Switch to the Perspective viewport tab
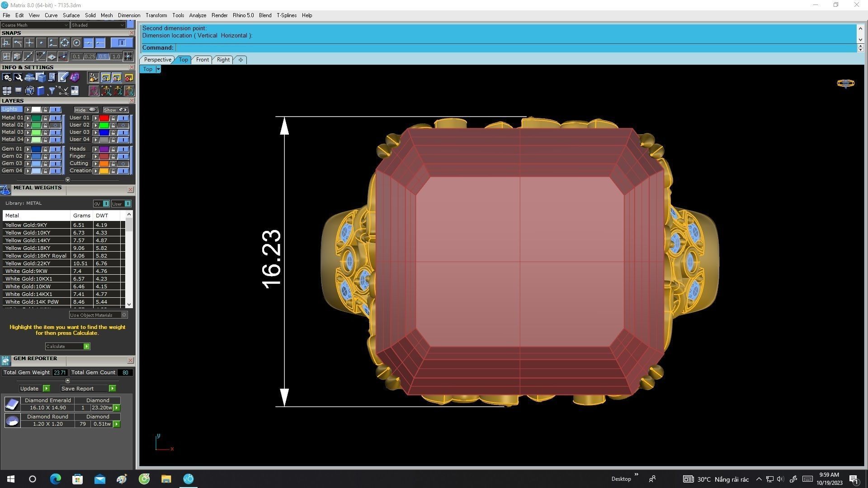Image resolution: width=868 pixels, height=488 pixels. [x=157, y=60]
